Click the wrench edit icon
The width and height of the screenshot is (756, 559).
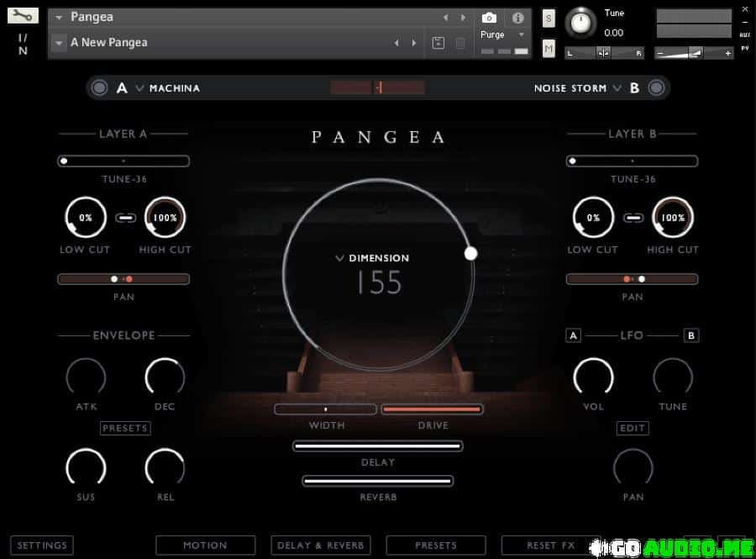(23, 16)
